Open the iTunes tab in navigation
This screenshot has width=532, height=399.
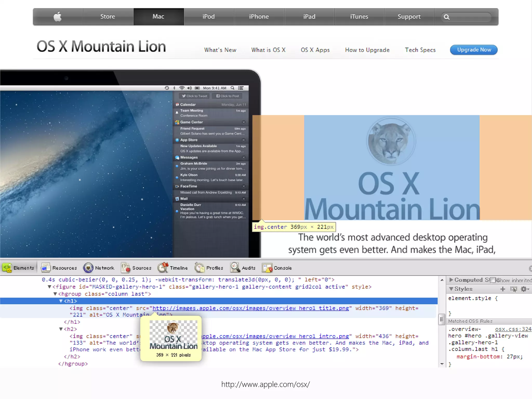tap(359, 17)
